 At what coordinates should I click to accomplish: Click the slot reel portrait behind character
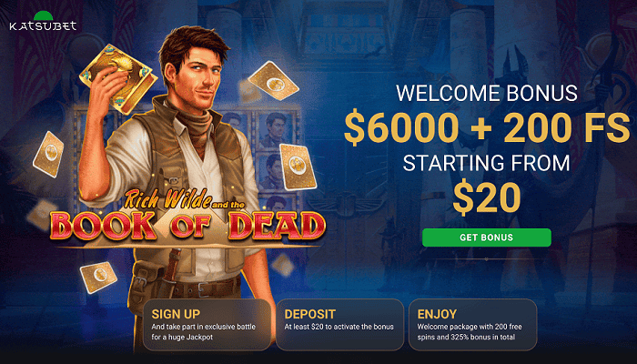(x=277, y=130)
